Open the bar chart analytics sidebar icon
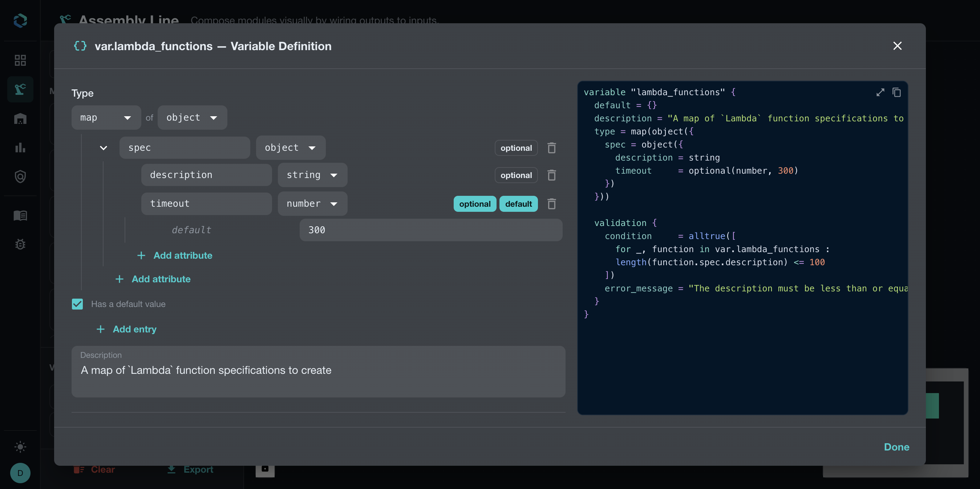Viewport: 980px width, 489px height. click(20, 147)
